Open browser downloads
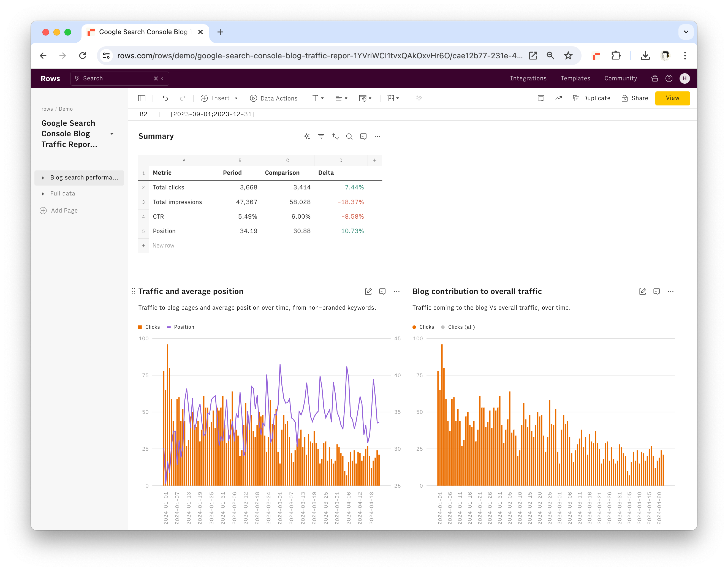Screen dimensions: 728x571 click(x=645, y=56)
